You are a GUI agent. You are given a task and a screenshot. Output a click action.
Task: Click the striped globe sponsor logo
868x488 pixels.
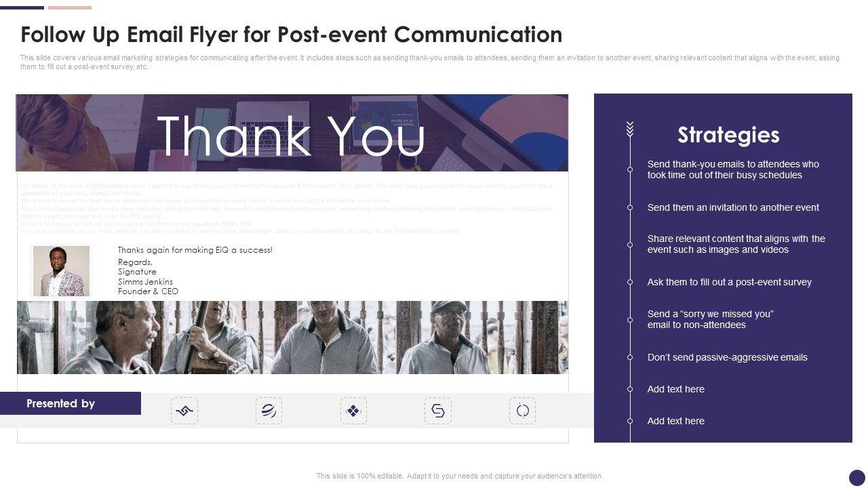pos(269,411)
